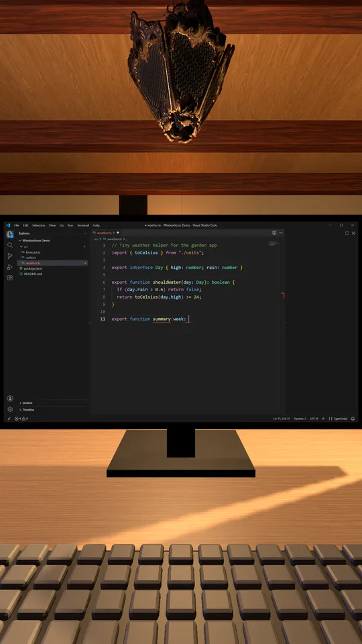
Task: Click the interface name Day on line 4
Action: 160,268
